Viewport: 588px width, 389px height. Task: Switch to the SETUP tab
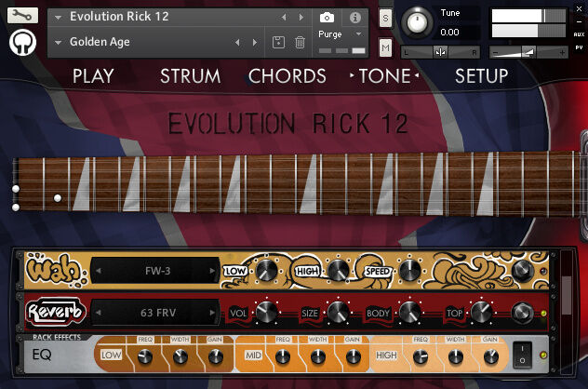click(x=482, y=76)
